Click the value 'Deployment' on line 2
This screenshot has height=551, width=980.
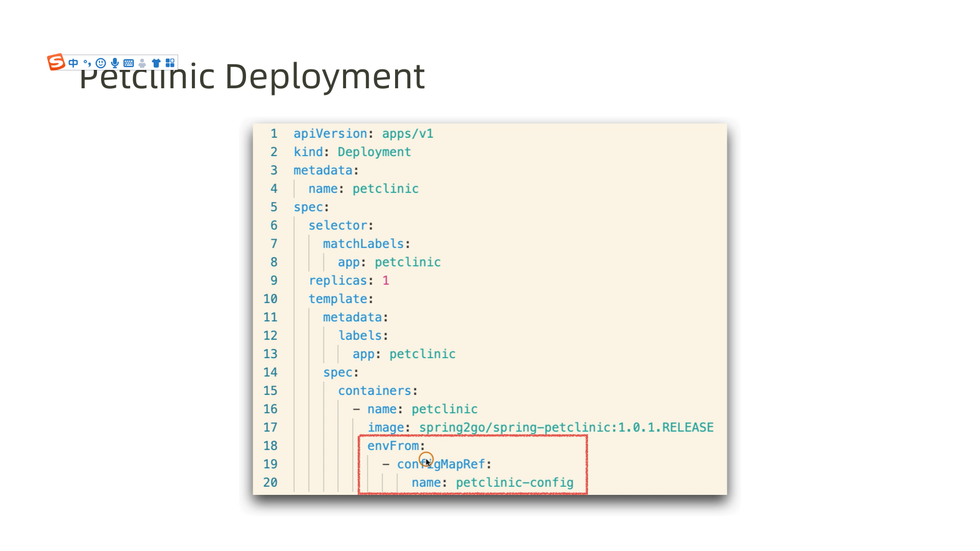tap(374, 152)
